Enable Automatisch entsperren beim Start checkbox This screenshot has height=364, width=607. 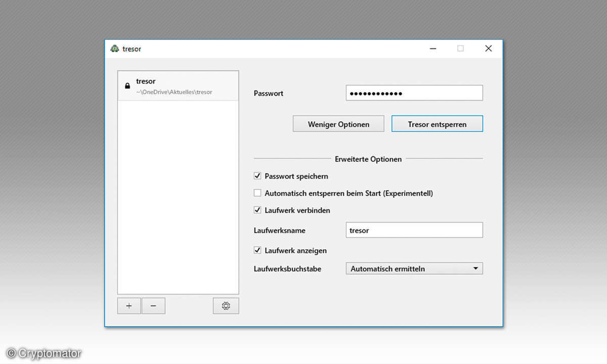pos(257,193)
